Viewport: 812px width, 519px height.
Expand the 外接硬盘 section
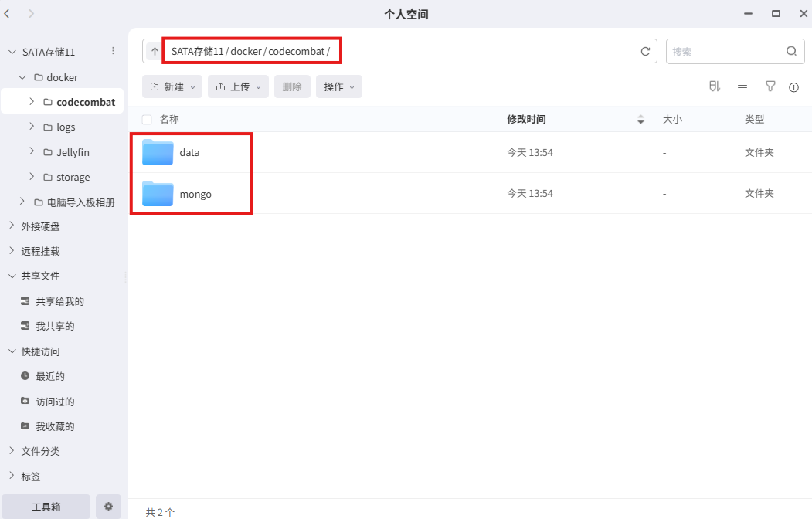tap(12, 225)
